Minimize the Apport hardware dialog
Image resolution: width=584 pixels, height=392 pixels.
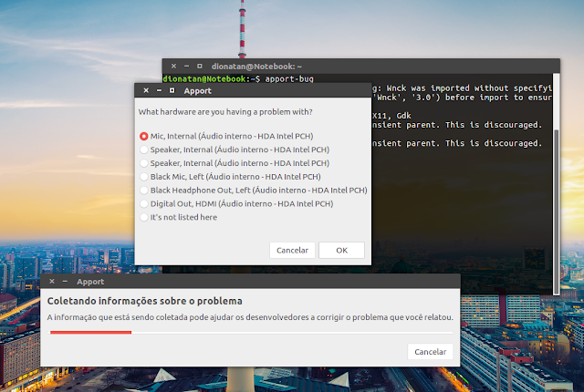[x=159, y=90]
